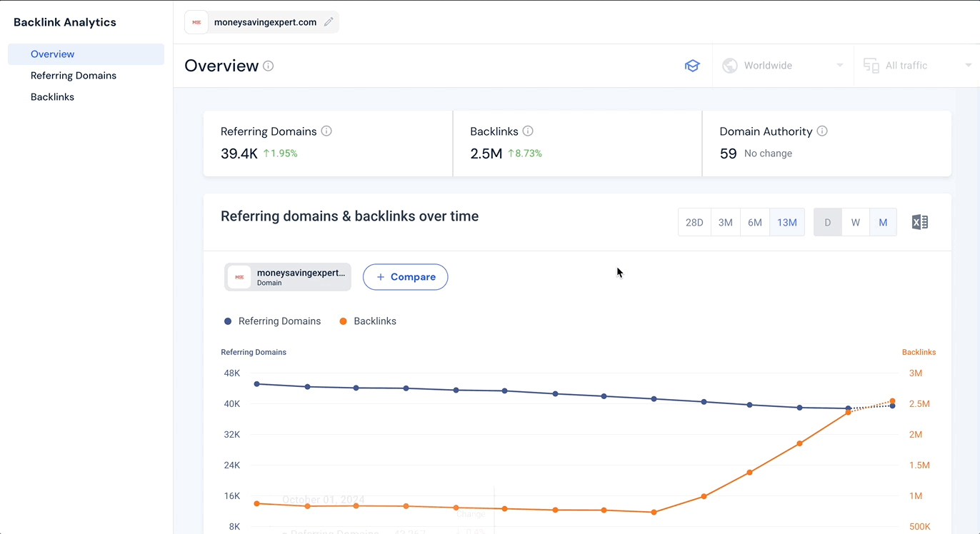The width and height of the screenshot is (980, 534).
Task: Click the 48K axis label
Action: (231, 373)
